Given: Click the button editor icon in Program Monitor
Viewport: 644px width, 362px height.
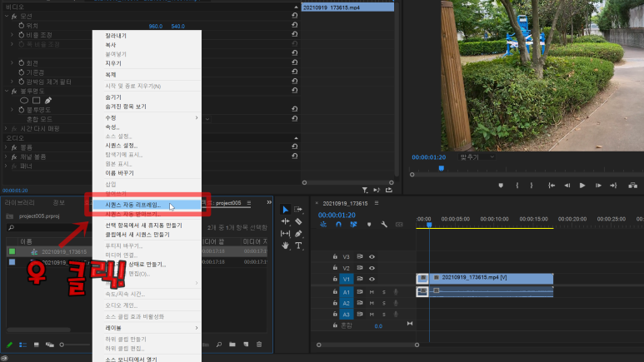Looking at the screenshot, I should 633,186.
